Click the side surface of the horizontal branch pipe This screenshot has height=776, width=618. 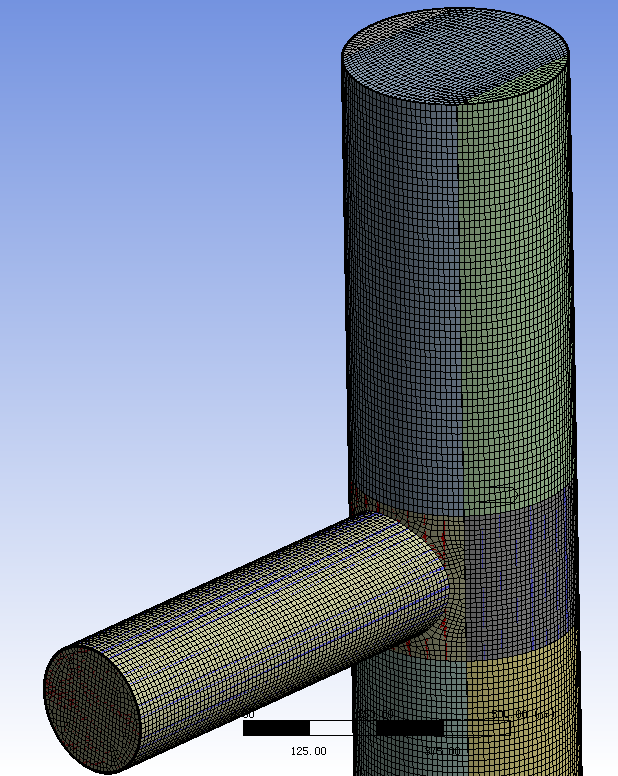(260, 610)
